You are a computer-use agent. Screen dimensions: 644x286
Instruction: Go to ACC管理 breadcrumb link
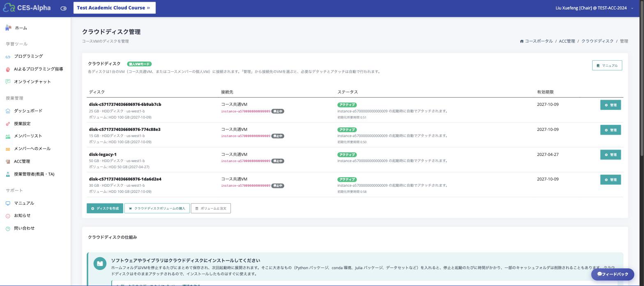tap(567, 41)
